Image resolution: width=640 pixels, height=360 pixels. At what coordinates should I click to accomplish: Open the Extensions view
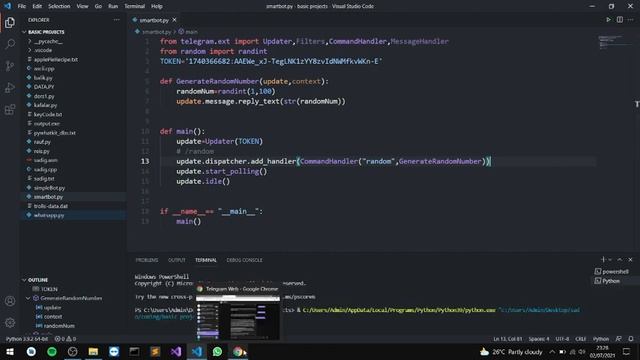(10, 109)
